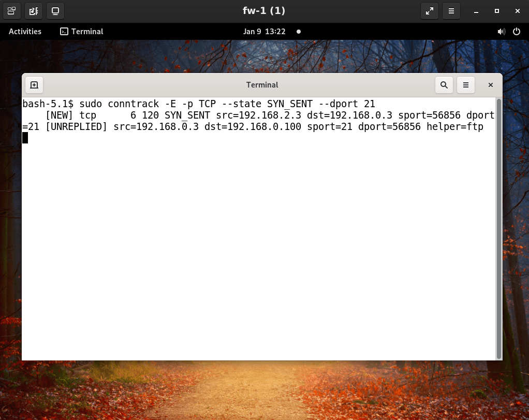This screenshot has height=420, width=529.
Task: Close the Terminal window
Action: click(x=491, y=85)
